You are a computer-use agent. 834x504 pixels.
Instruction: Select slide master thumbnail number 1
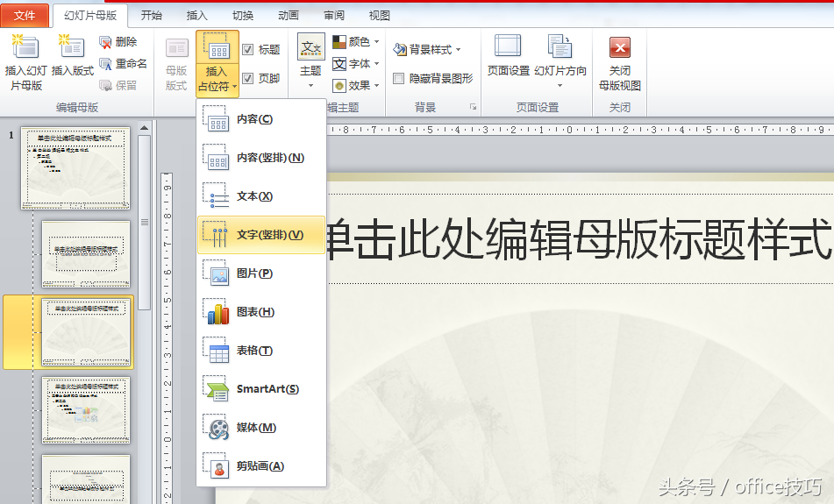[x=75, y=168]
